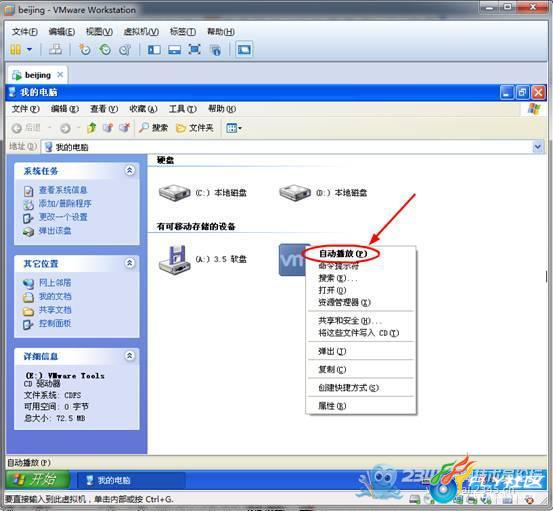Select the A: 3.5 软盘 floppy icon
The height and width of the screenshot is (511, 553).
[175, 259]
